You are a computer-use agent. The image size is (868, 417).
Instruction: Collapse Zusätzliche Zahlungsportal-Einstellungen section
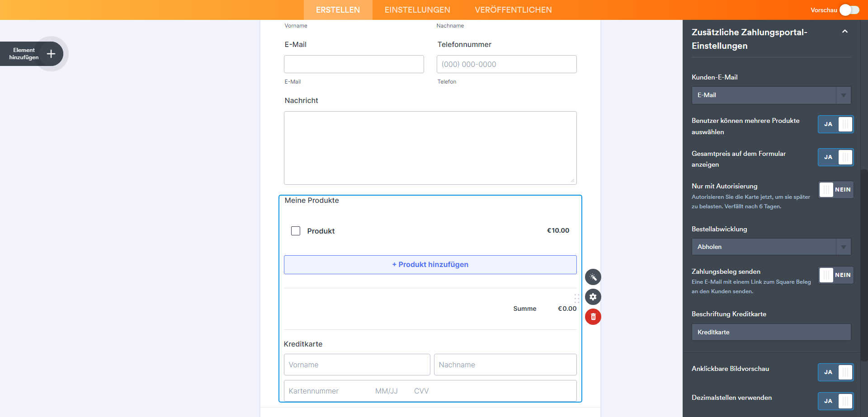point(844,32)
